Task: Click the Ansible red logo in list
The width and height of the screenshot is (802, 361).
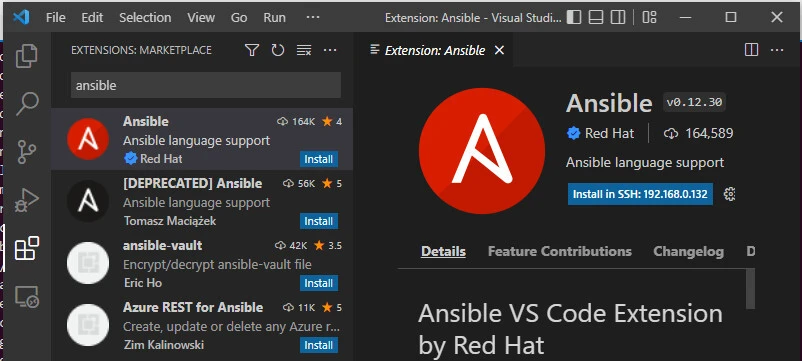Action: point(88,139)
